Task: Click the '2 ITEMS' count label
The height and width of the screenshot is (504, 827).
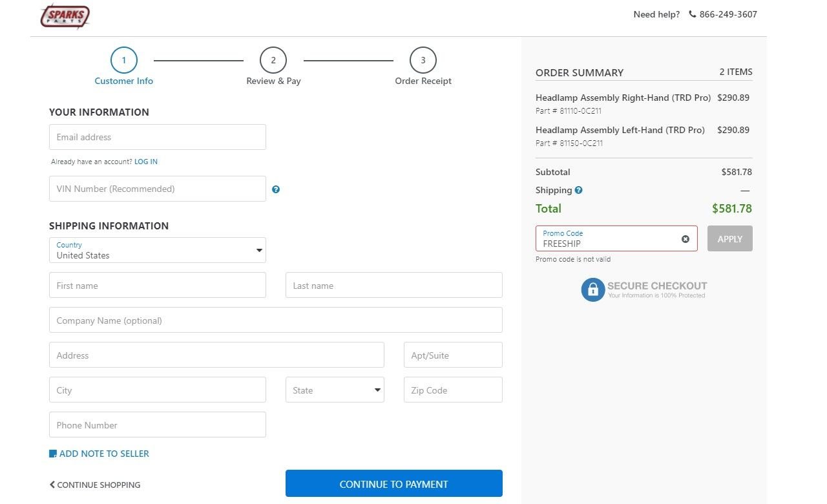Action: pyautogui.click(x=736, y=72)
